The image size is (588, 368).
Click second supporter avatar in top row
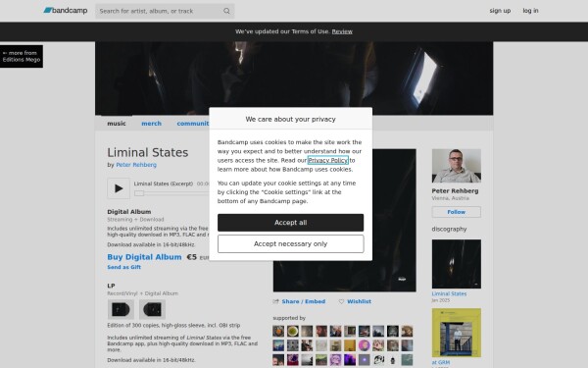tap(292, 331)
